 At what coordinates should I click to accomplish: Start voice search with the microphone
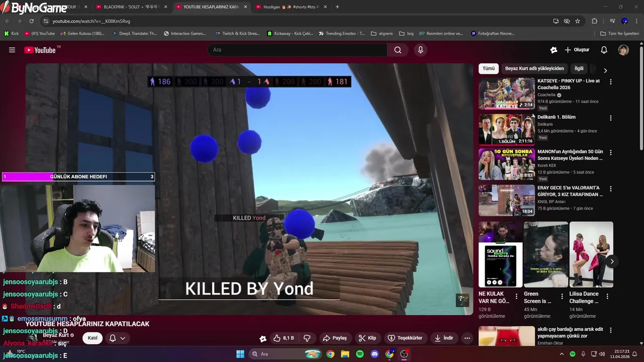[421, 50]
